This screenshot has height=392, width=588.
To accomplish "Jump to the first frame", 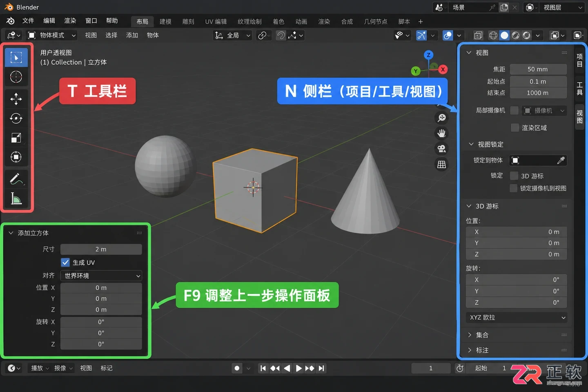I will [263, 368].
